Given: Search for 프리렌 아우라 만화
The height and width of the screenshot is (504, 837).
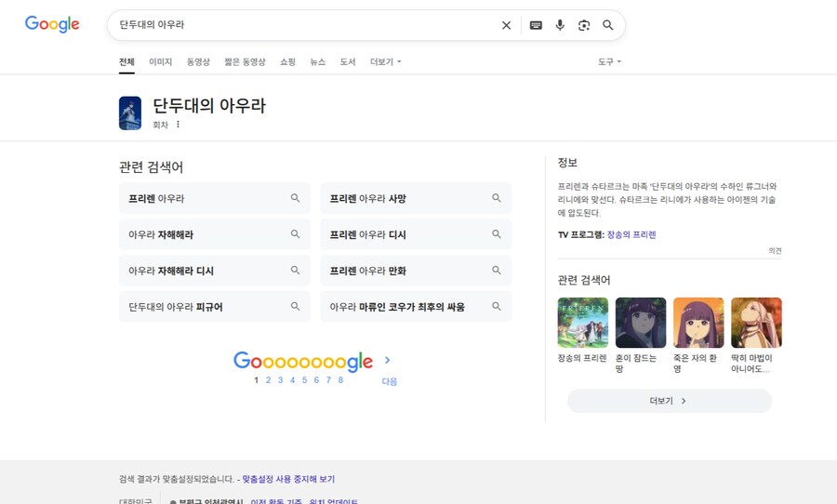Looking at the screenshot, I should click(416, 271).
